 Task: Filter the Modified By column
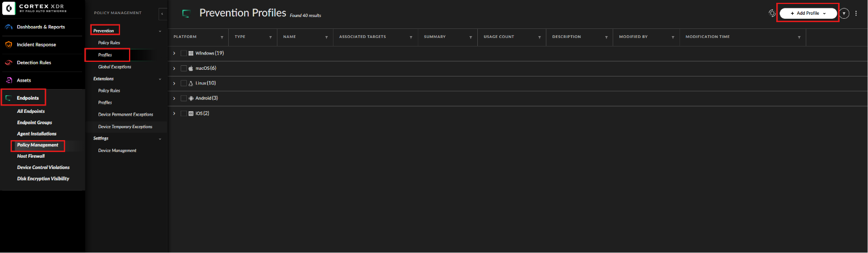(673, 37)
